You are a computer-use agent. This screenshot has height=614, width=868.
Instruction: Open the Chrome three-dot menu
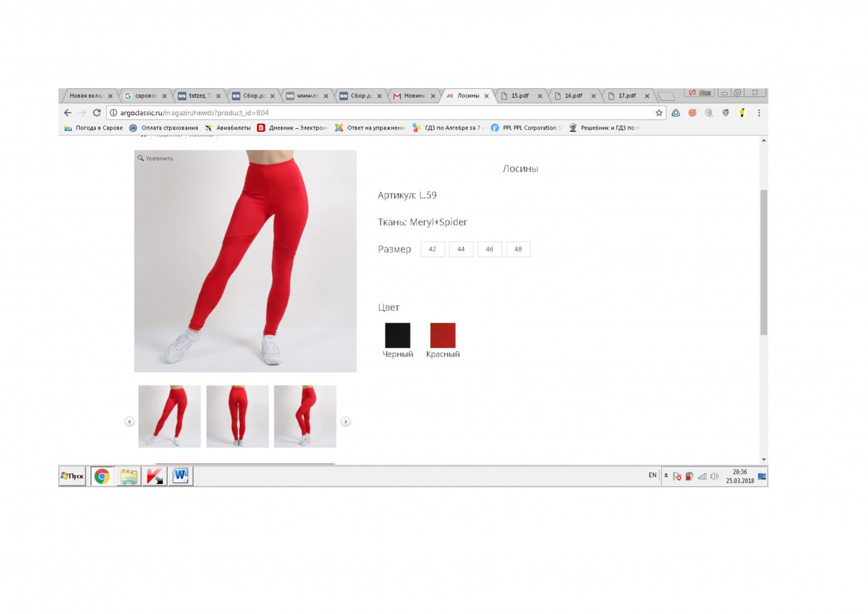click(x=759, y=113)
